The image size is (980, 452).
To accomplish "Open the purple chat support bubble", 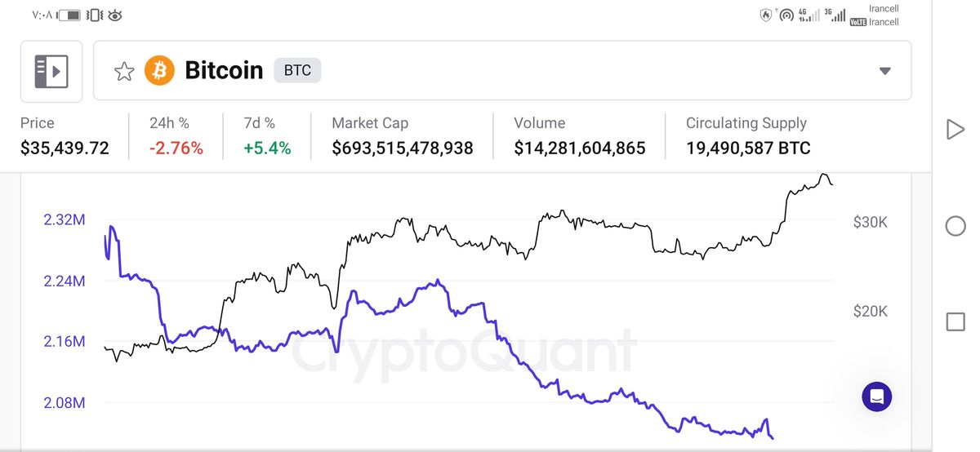I will coord(876,397).
